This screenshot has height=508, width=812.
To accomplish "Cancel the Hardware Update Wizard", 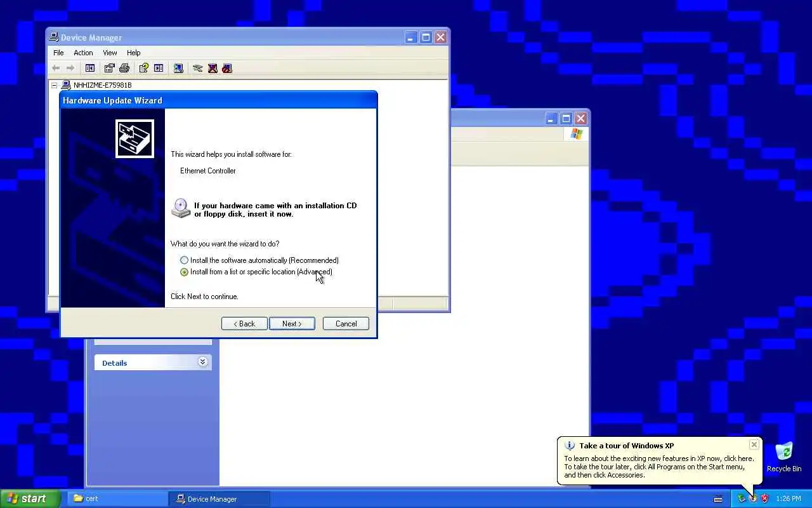I will pos(346,324).
